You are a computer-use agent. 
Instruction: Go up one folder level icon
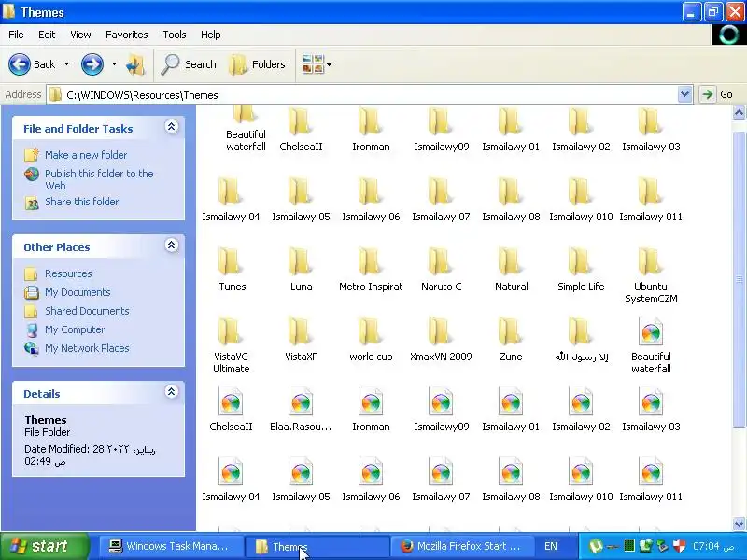point(135,64)
